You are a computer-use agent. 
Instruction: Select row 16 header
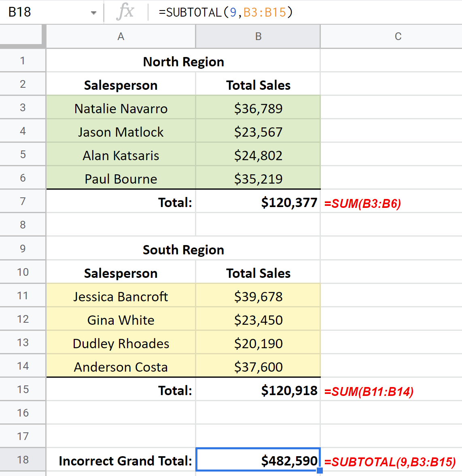23,413
